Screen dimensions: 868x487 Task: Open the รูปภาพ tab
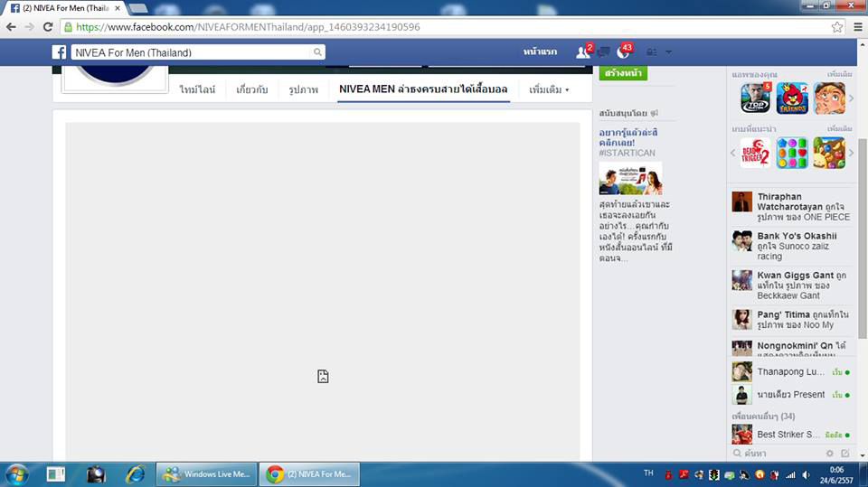pos(304,89)
